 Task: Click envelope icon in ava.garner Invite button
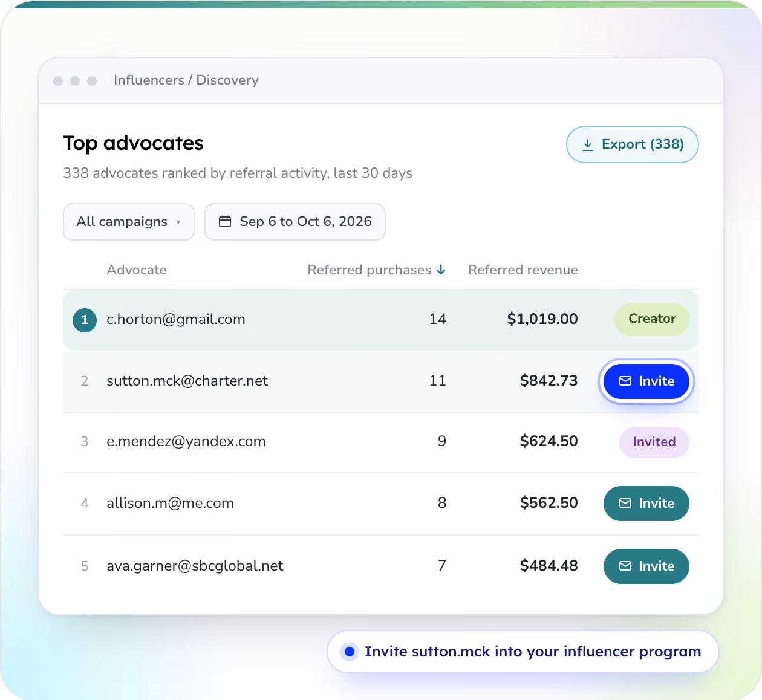[x=625, y=566]
